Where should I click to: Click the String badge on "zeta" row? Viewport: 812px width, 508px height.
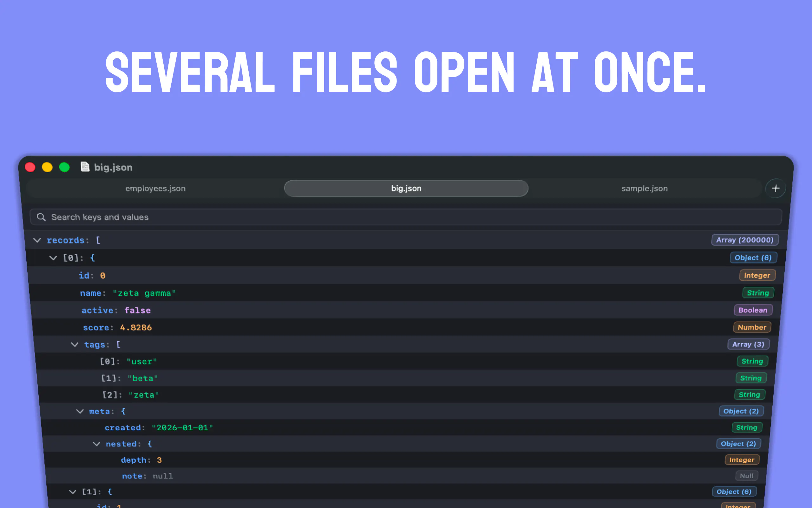tap(750, 395)
